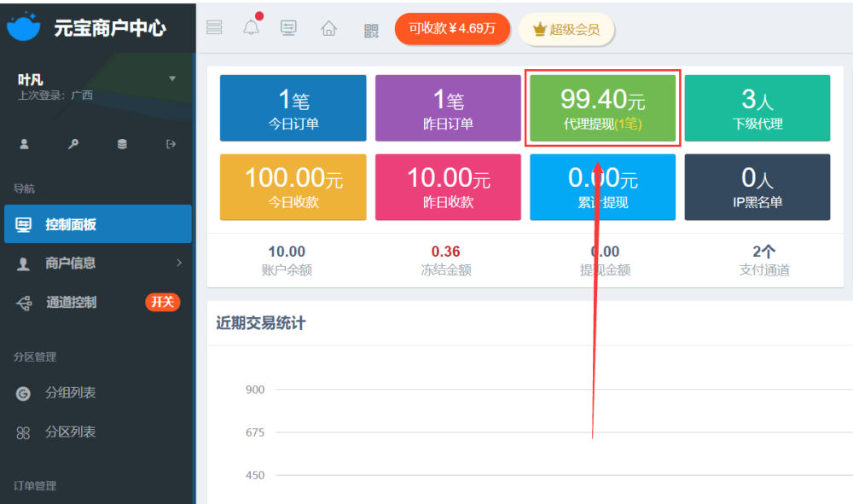Click the monitor settings icon in top bar
Image resolution: width=853 pixels, height=504 pixels.
coord(289,28)
